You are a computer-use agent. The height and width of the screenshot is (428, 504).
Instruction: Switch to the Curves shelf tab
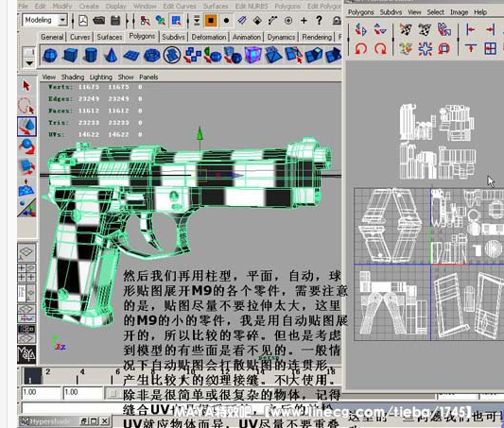(x=80, y=37)
